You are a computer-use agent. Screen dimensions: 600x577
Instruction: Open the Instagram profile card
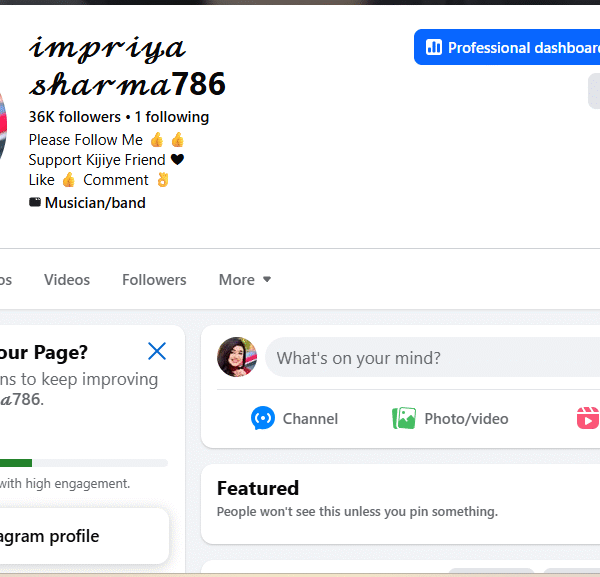click(x=84, y=536)
